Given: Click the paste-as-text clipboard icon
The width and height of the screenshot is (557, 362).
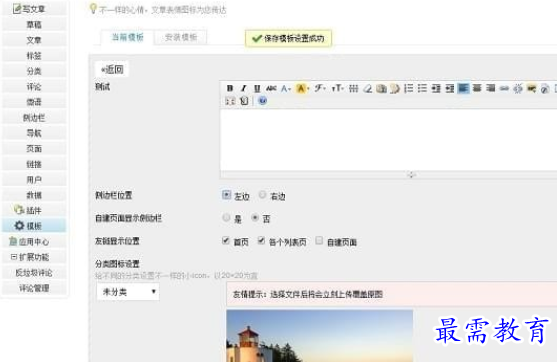Looking at the screenshot, I should point(382,88).
